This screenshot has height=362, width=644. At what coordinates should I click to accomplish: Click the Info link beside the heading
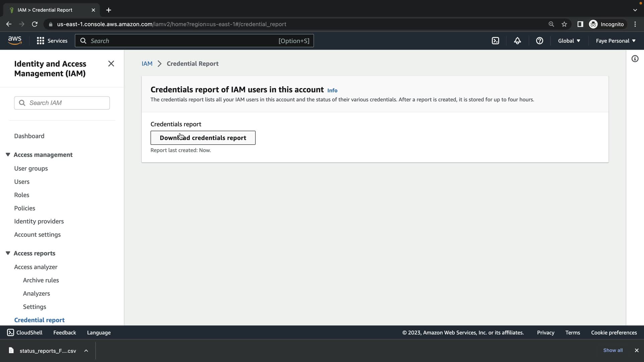[x=332, y=90]
